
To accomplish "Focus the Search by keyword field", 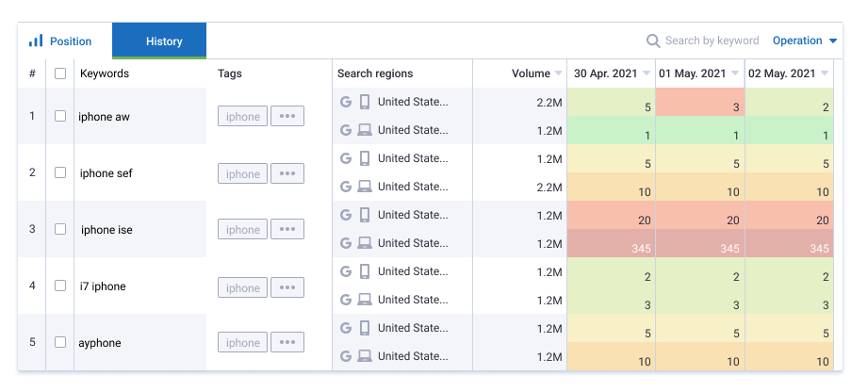I will click(x=712, y=41).
